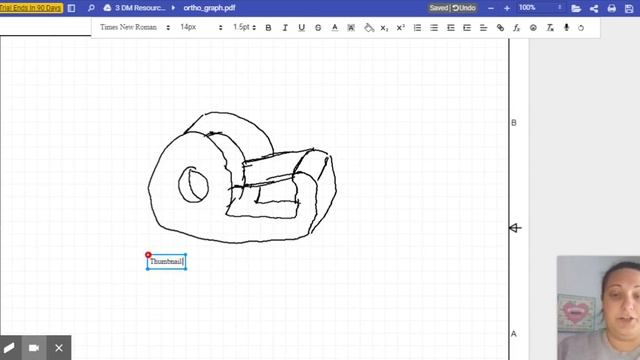Clear text formatting

(550, 28)
